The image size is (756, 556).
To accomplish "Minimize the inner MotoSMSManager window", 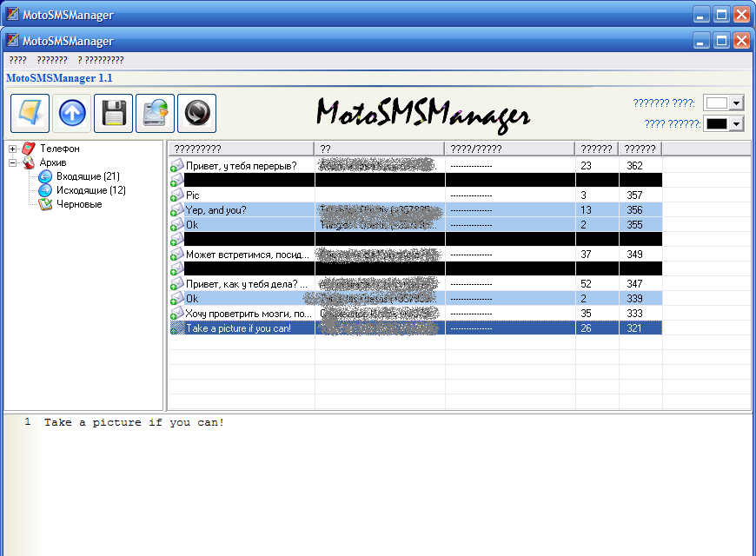I will tap(701, 41).
